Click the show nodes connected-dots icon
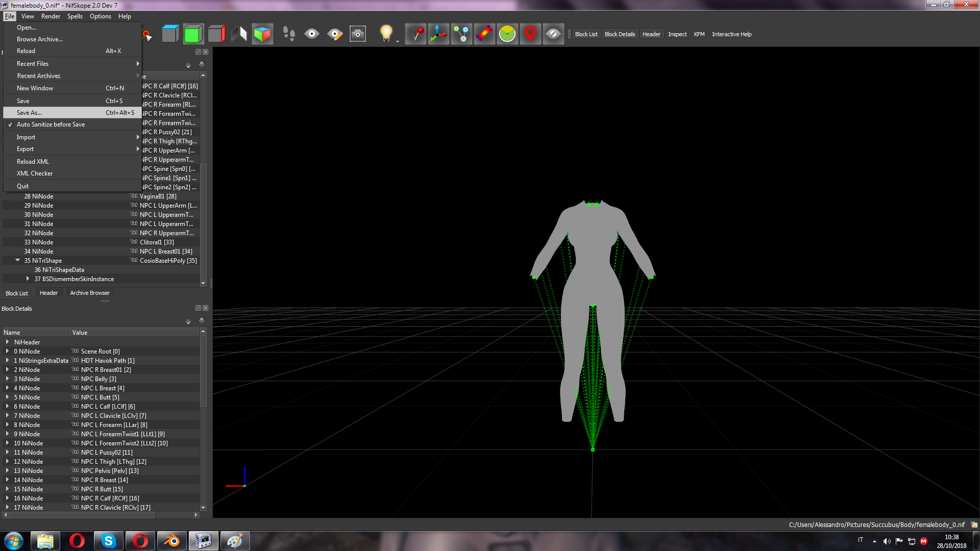The image size is (980, 551). (461, 34)
